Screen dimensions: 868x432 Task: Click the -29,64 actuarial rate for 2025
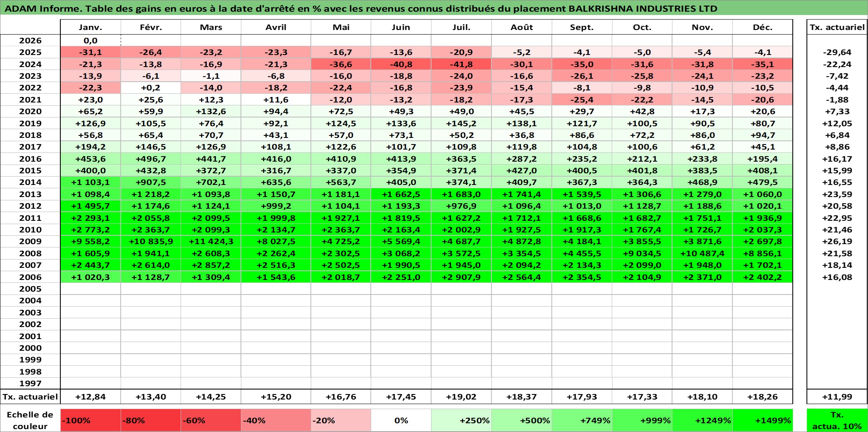coord(837,52)
